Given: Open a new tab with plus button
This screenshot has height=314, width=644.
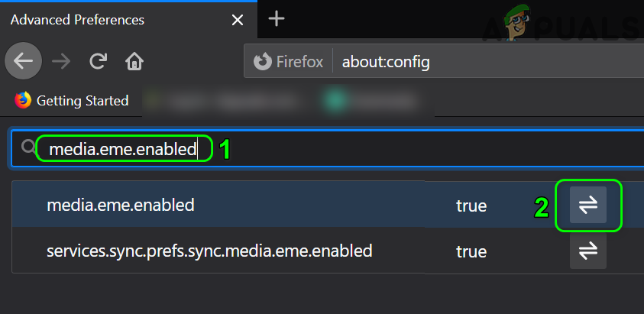Looking at the screenshot, I should [277, 19].
